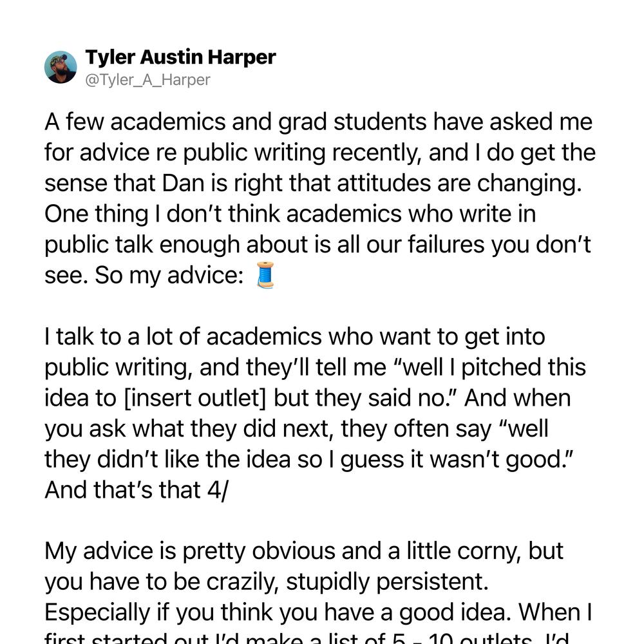This screenshot has height=644, width=644.
Task: Visit the @Tyler_A_Harper handle
Action: (x=147, y=80)
